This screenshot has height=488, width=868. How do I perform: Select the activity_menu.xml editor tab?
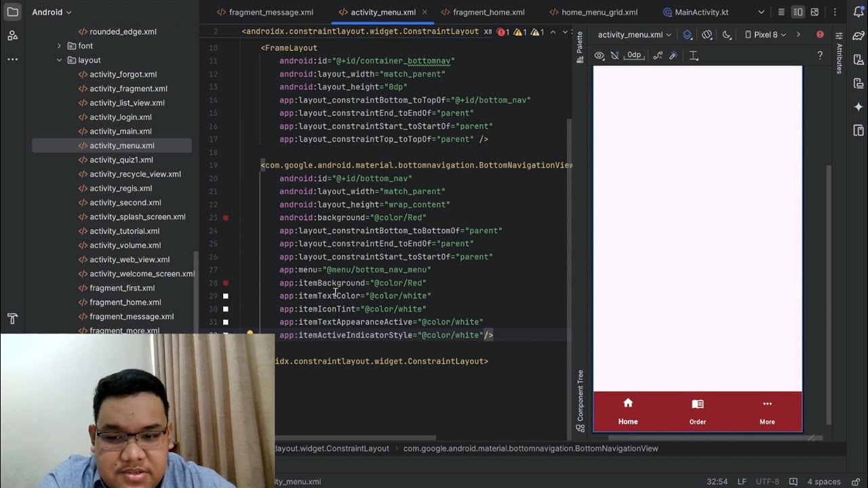coord(383,12)
